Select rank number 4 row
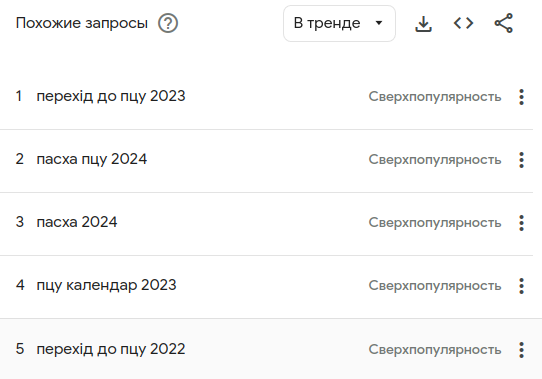 click(x=266, y=287)
